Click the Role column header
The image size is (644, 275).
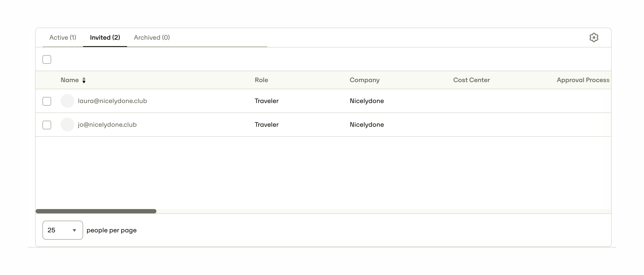[x=261, y=80]
